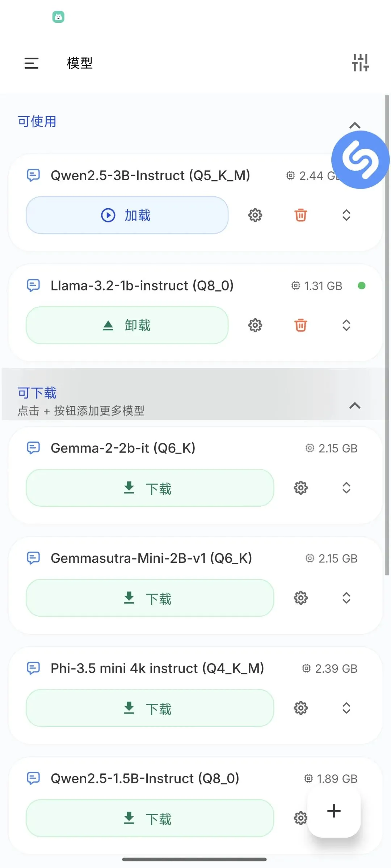This screenshot has width=391, height=868.
Task: Open settings for Llama-3.2-1b-instruct model
Action: tap(255, 325)
